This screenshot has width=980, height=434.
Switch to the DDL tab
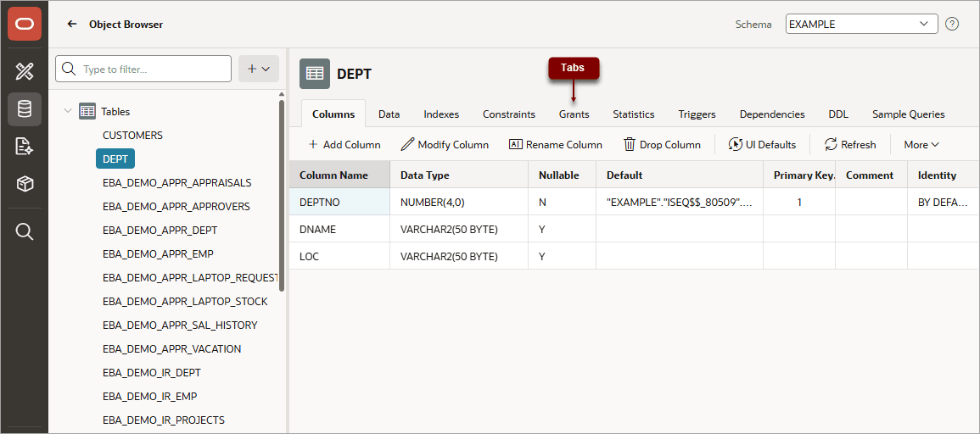point(838,114)
